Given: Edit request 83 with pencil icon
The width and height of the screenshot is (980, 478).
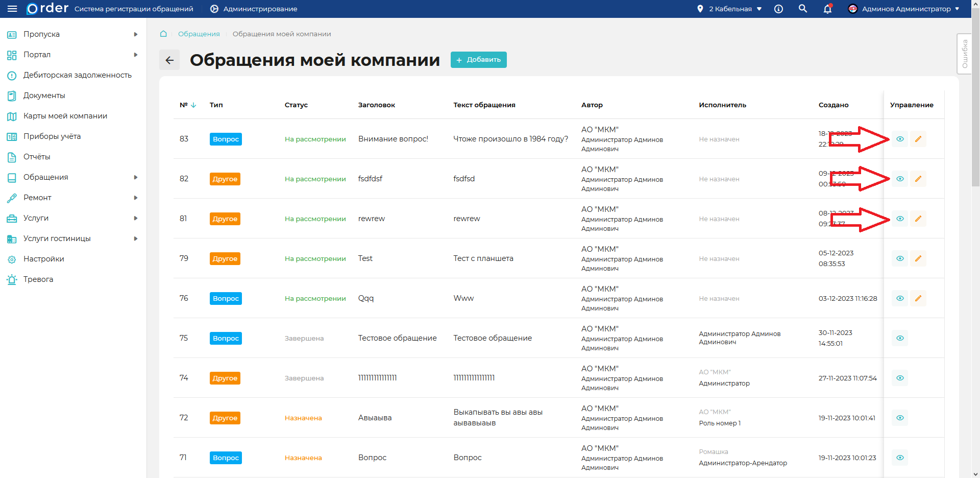Looking at the screenshot, I should pos(918,139).
